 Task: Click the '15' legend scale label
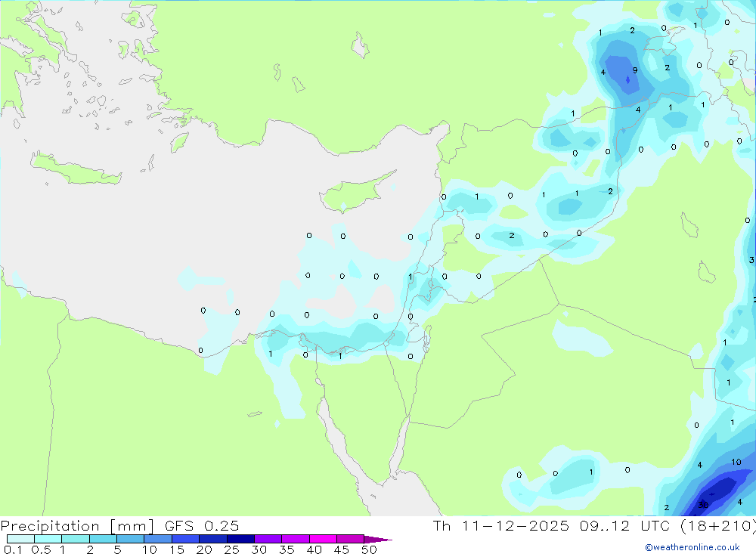click(x=176, y=549)
